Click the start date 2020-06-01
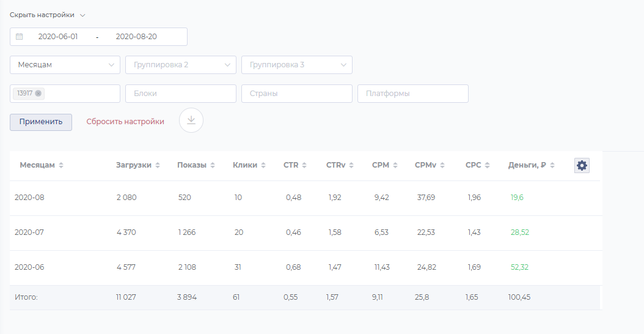Viewport: 644px width, 334px height. point(58,37)
